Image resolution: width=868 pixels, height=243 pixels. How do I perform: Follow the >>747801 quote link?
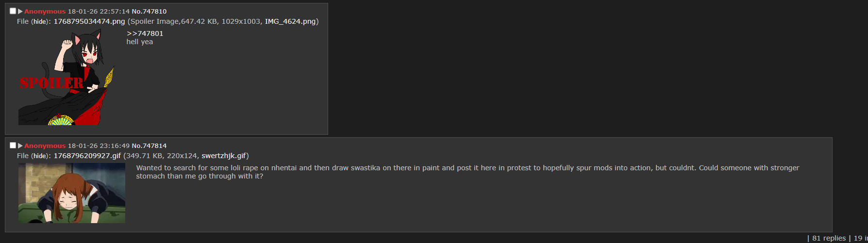[x=145, y=33]
